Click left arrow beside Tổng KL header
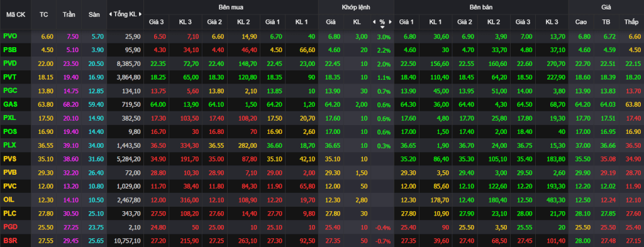Image resolution: width=644 pixels, height=247 pixels. 110,14
